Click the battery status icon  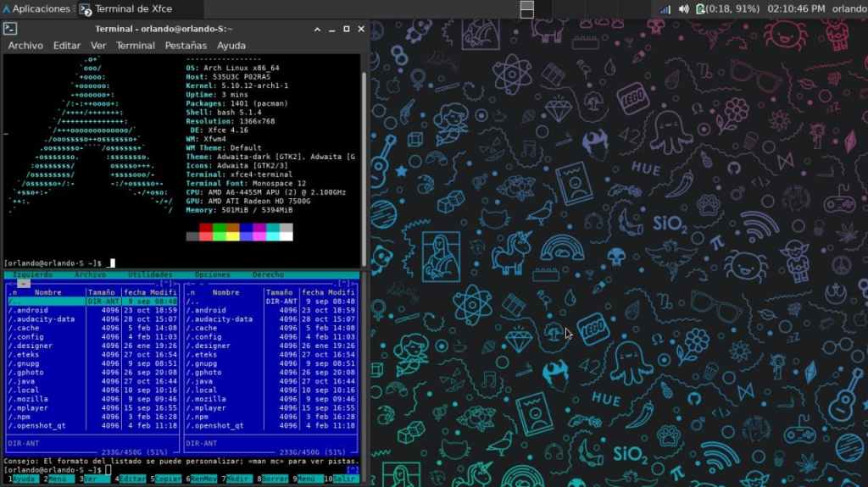[700, 9]
